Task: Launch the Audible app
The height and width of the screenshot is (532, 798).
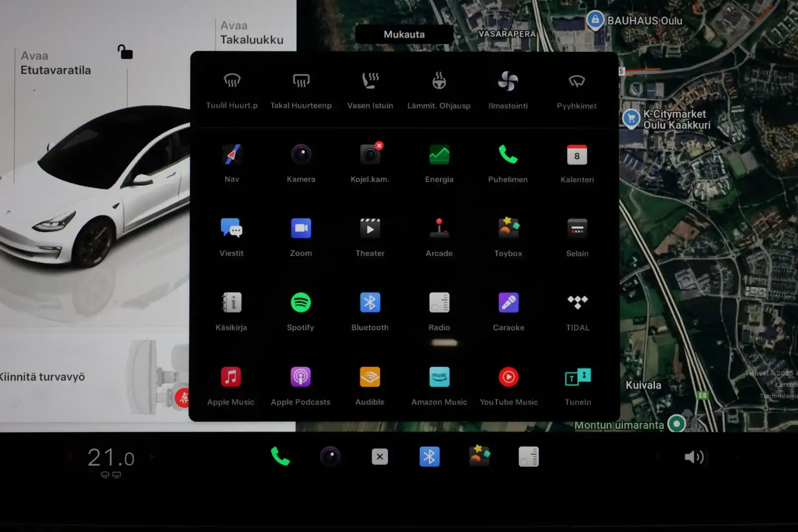Action: pos(370,387)
